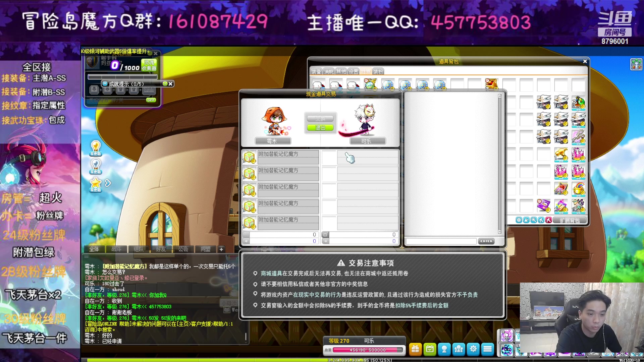Select the fairy item with count 10

[578, 206]
